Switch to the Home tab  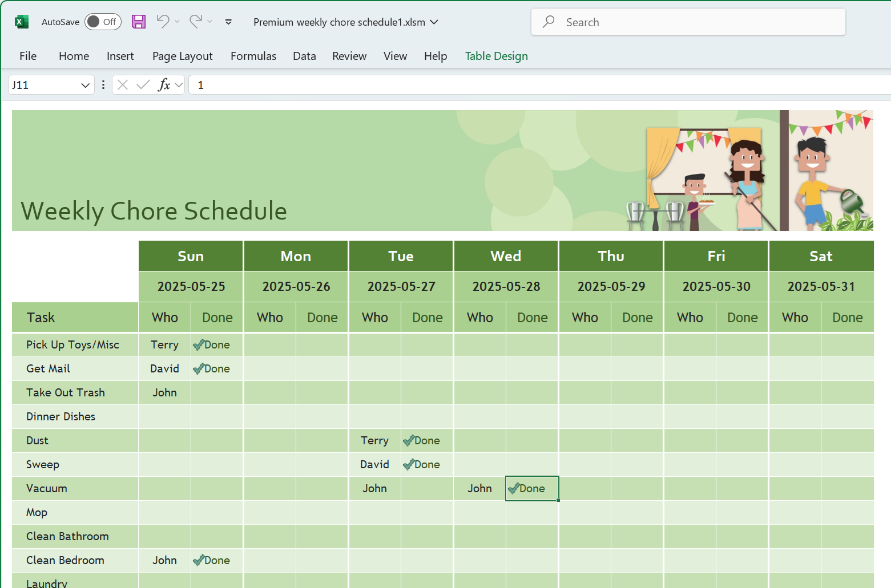(74, 56)
